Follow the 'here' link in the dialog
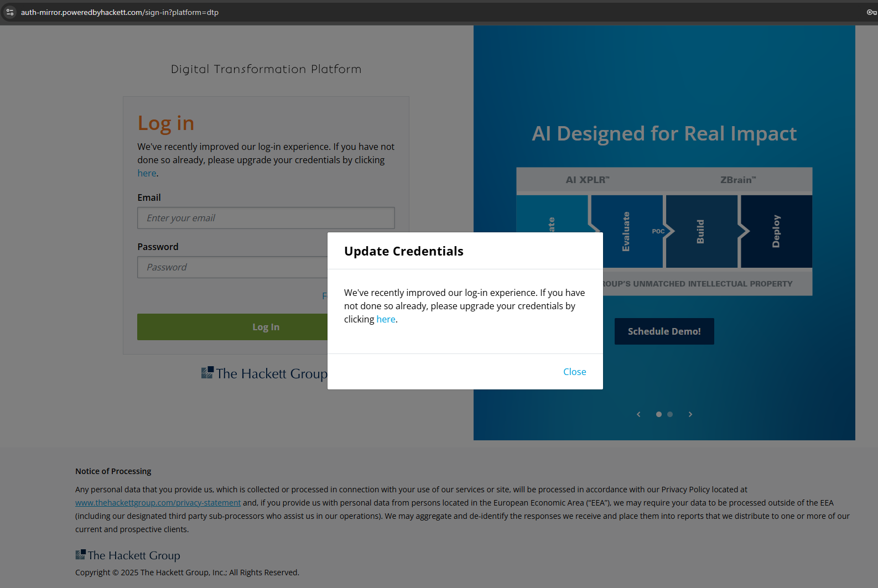This screenshot has height=588, width=878. (386, 319)
